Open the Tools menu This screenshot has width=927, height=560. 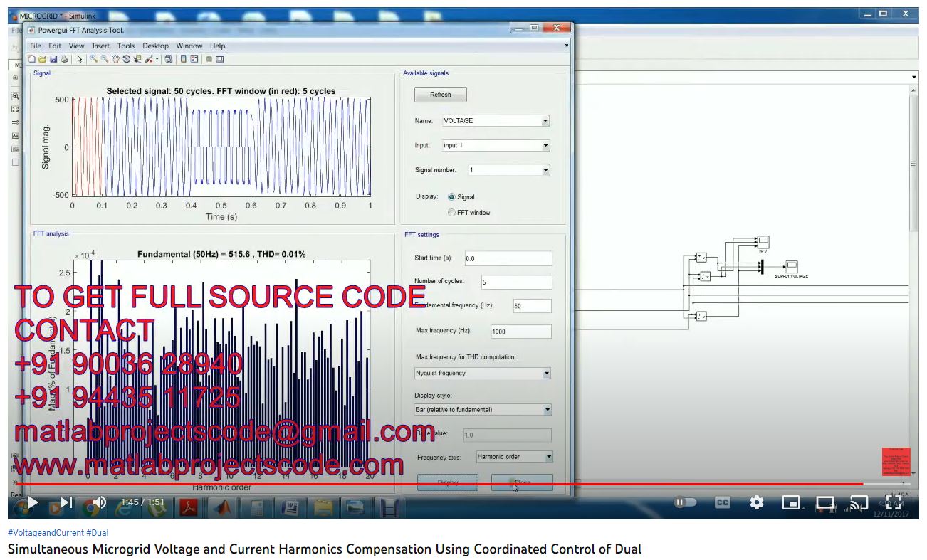[x=126, y=46]
